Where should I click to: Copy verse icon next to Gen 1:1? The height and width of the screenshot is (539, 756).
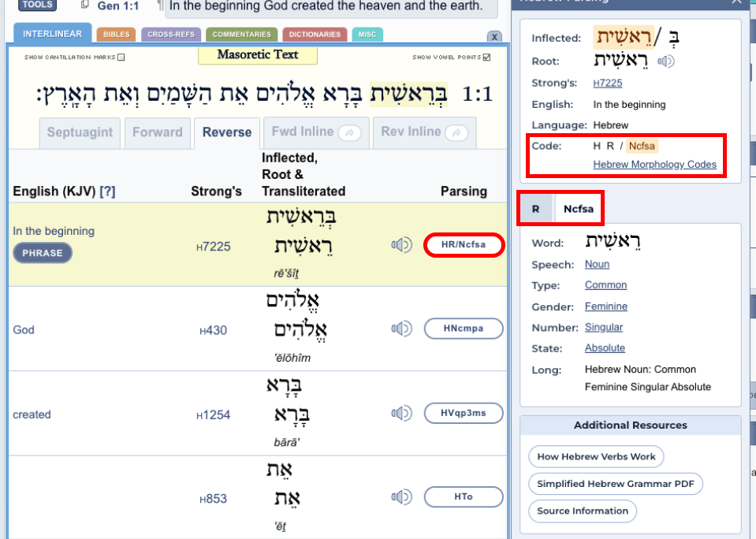(x=85, y=5)
